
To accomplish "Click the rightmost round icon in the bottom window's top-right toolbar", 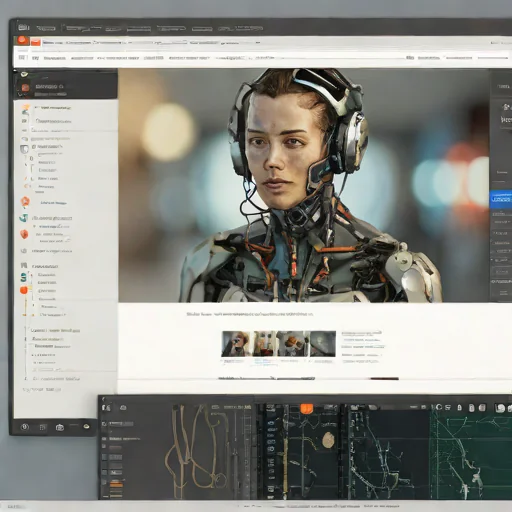I will pos(500,408).
